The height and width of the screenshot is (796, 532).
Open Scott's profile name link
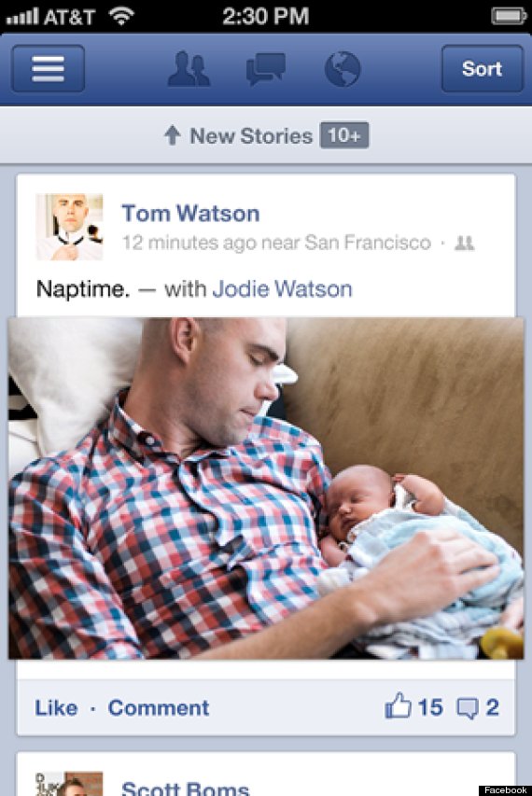click(186, 788)
